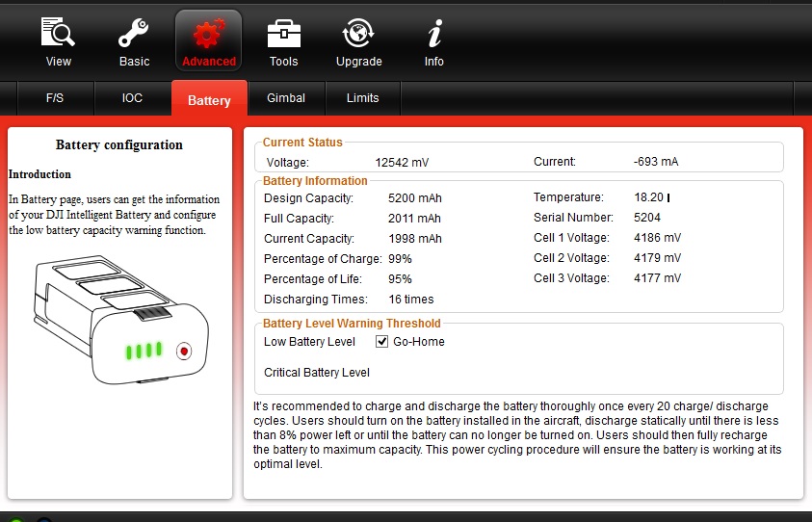
Task: Click the Percentage of Charge 99% value
Action: click(x=400, y=259)
